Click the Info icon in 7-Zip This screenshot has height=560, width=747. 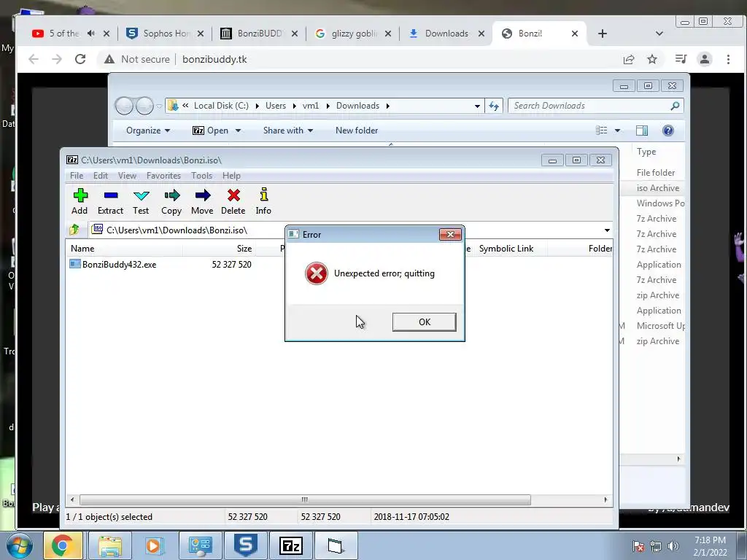(x=263, y=201)
